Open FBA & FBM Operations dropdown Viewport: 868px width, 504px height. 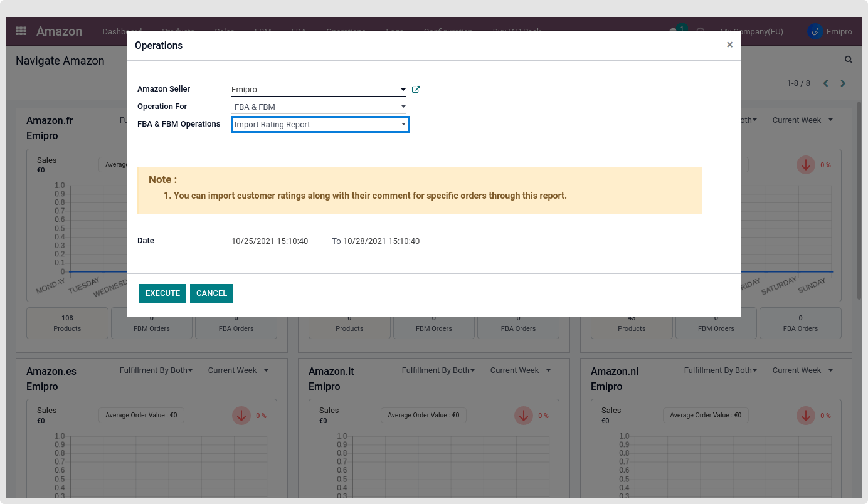[x=403, y=125]
